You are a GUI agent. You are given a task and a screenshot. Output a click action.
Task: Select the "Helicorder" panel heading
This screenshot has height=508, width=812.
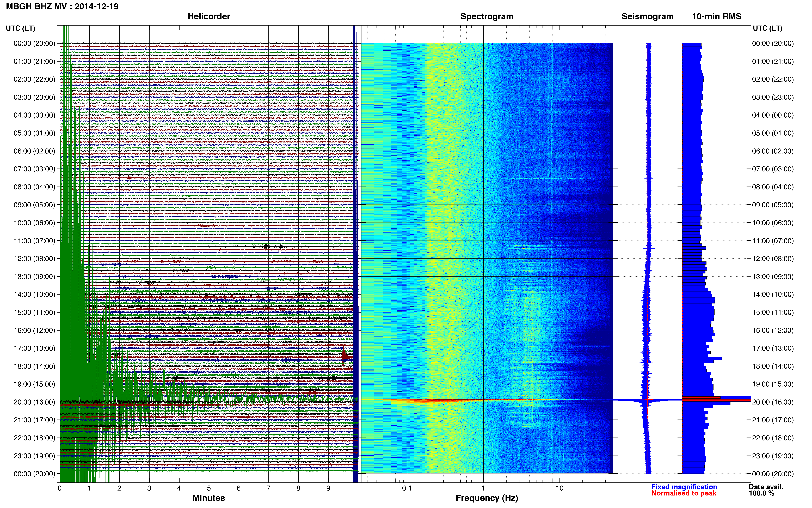click(209, 16)
